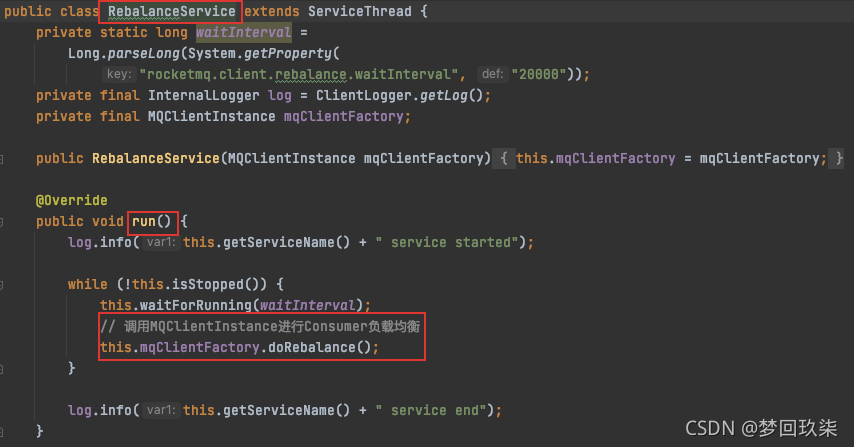Click the "rocketmq.client.rebalance.waitInterval" string literal
Image resolution: width=854 pixels, height=447 pixels.
tap(303, 75)
